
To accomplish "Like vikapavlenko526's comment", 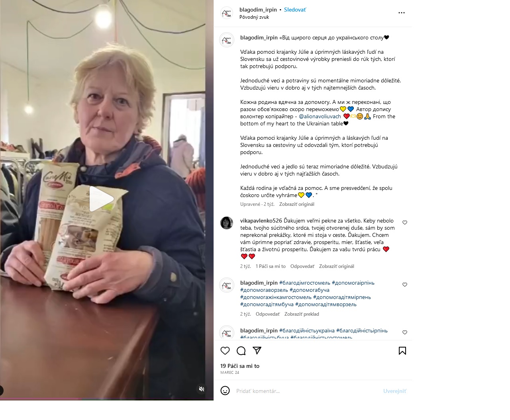I will click(405, 223).
